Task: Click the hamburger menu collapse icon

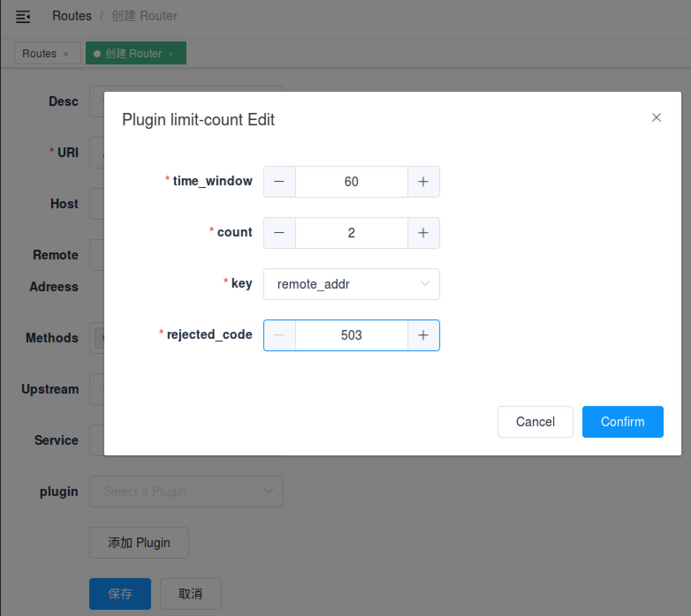Action: (x=23, y=17)
